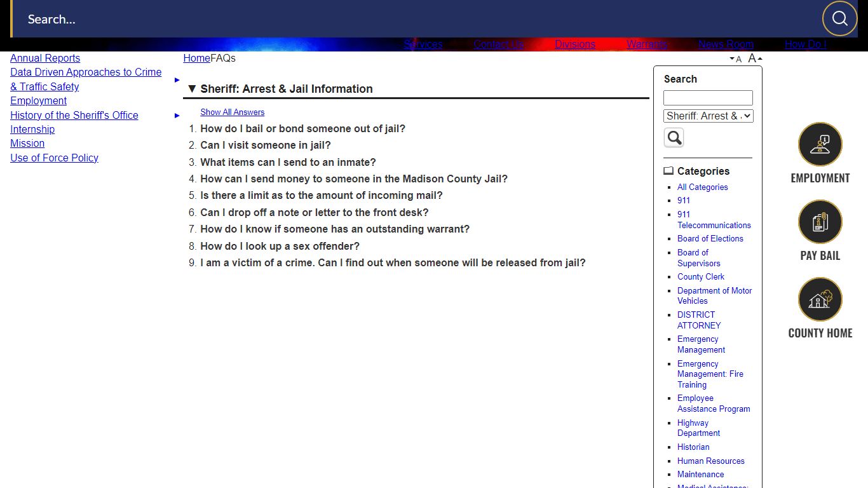Click the Employment circular icon
This screenshot has width=868, height=488.
tap(820, 144)
